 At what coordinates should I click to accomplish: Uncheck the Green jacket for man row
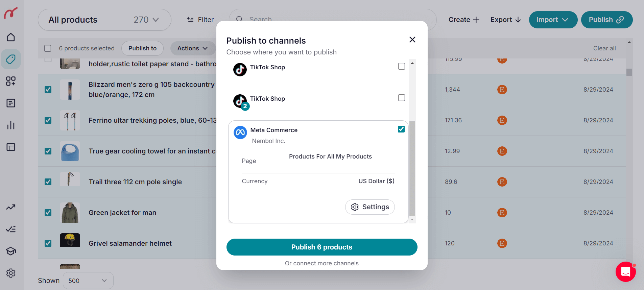tap(48, 213)
